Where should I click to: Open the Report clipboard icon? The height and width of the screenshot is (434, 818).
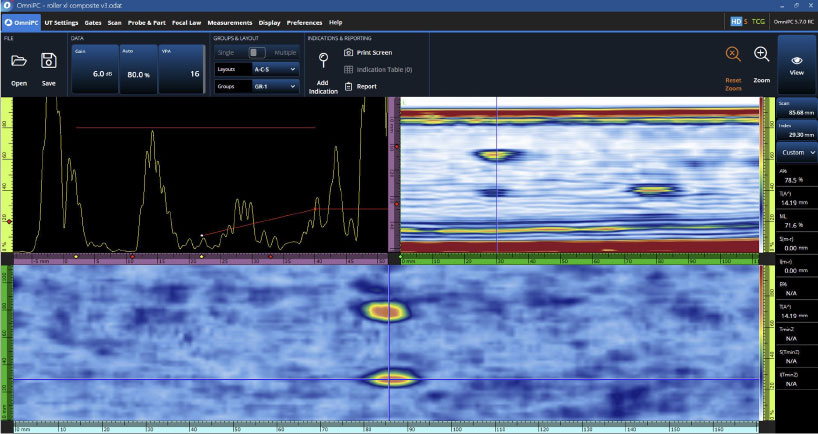348,86
